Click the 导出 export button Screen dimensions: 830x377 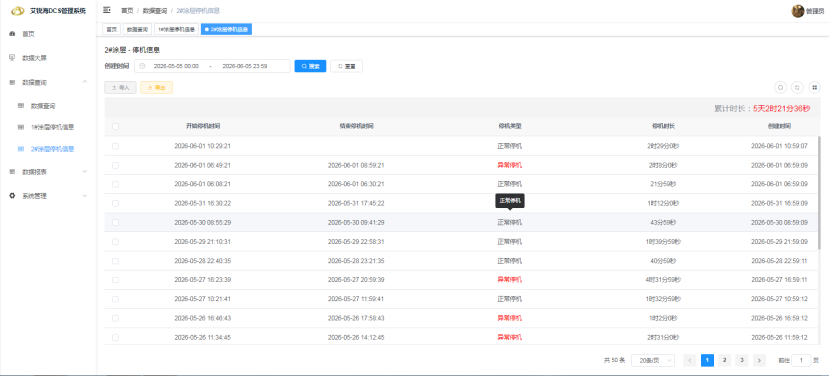point(157,87)
